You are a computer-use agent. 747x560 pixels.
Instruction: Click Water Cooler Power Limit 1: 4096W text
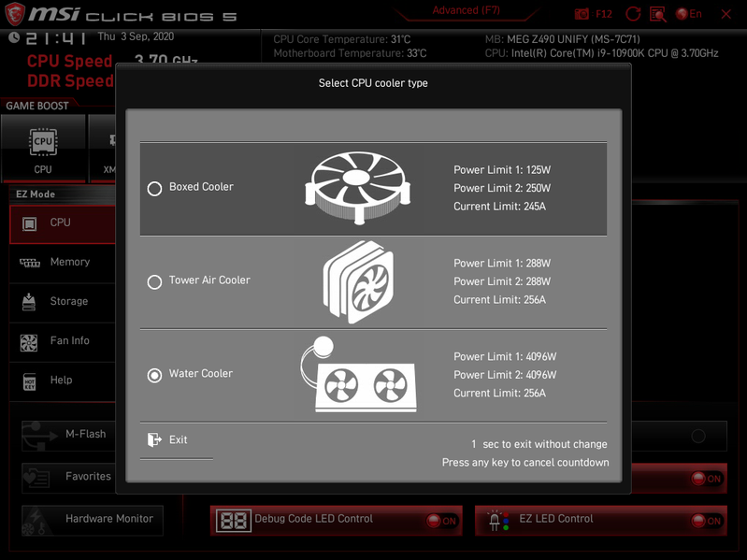click(505, 357)
